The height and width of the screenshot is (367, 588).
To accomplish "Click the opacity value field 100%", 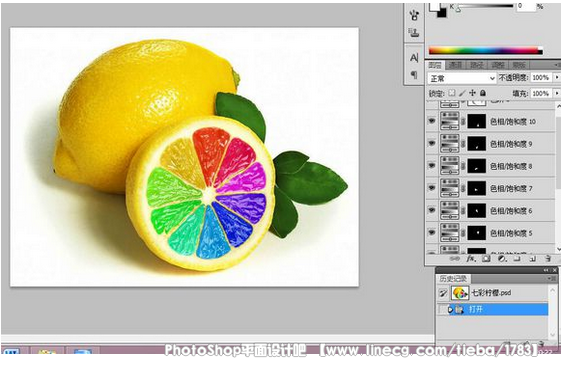I will point(542,78).
